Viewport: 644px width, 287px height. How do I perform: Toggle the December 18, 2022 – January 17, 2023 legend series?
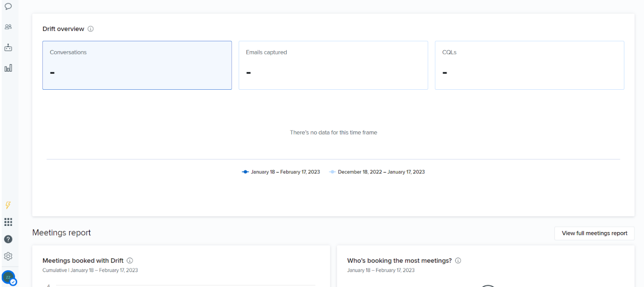tap(377, 172)
